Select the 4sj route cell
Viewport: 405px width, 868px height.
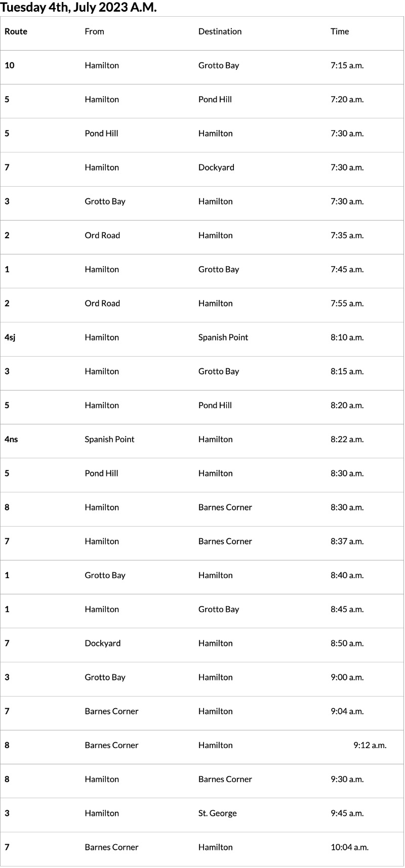click(x=10, y=337)
